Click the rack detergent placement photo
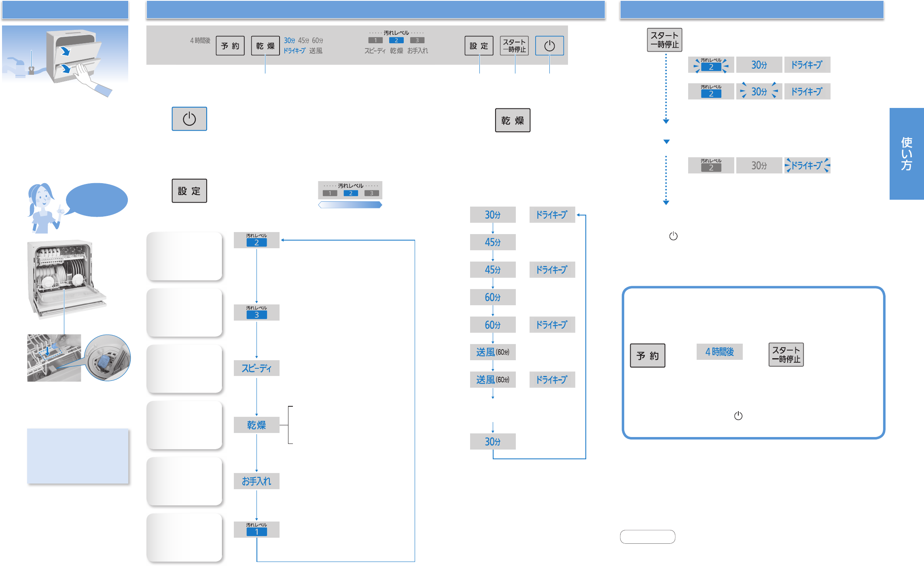The image size is (924, 566). pos(54,358)
